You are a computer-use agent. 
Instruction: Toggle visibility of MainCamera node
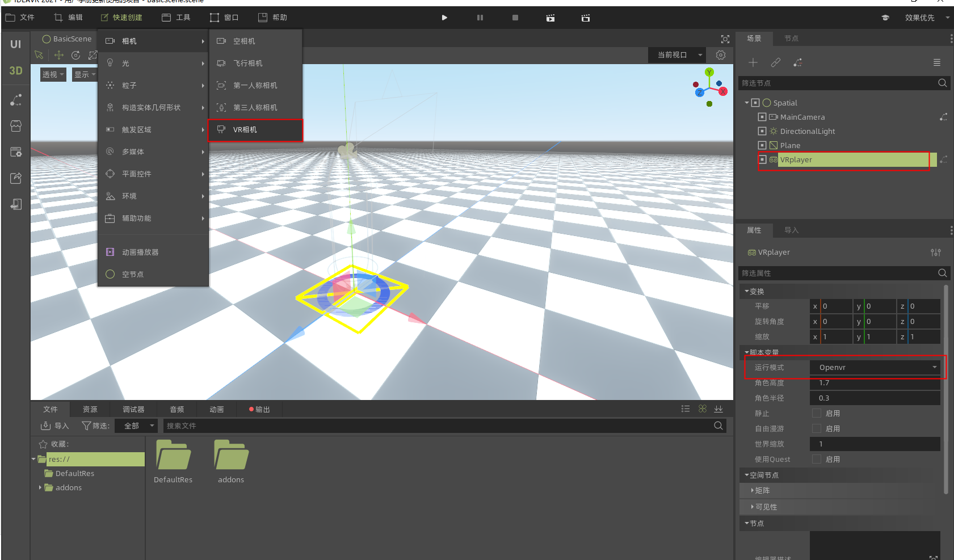[762, 117]
